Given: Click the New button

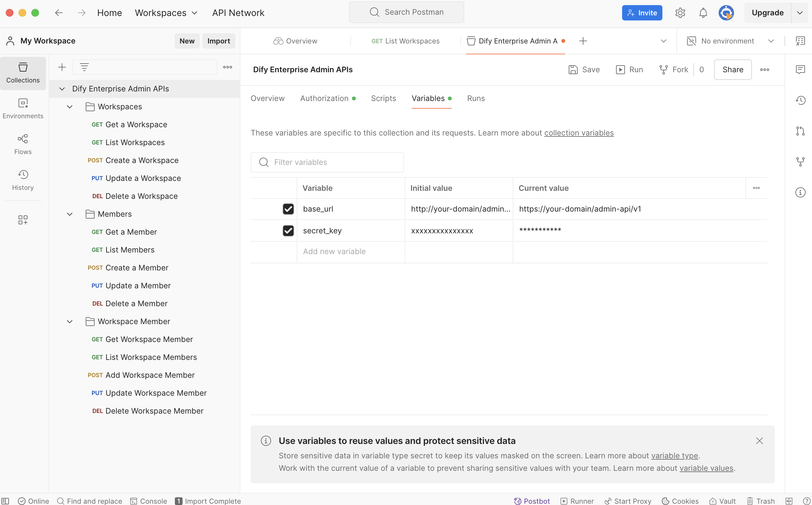Looking at the screenshot, I should coord(187,41).
